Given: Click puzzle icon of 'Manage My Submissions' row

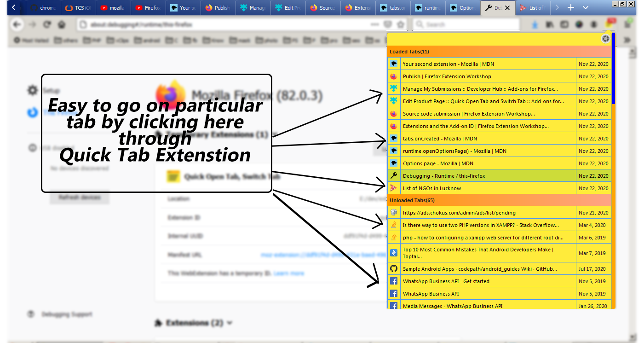Looking at the screenshot, I should point(394,89).
